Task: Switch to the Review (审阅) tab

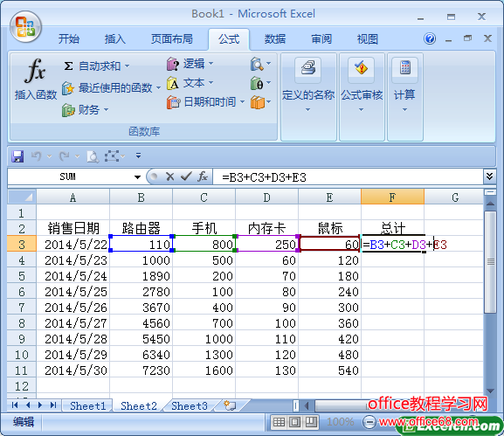Action: [x=321, y=39]
